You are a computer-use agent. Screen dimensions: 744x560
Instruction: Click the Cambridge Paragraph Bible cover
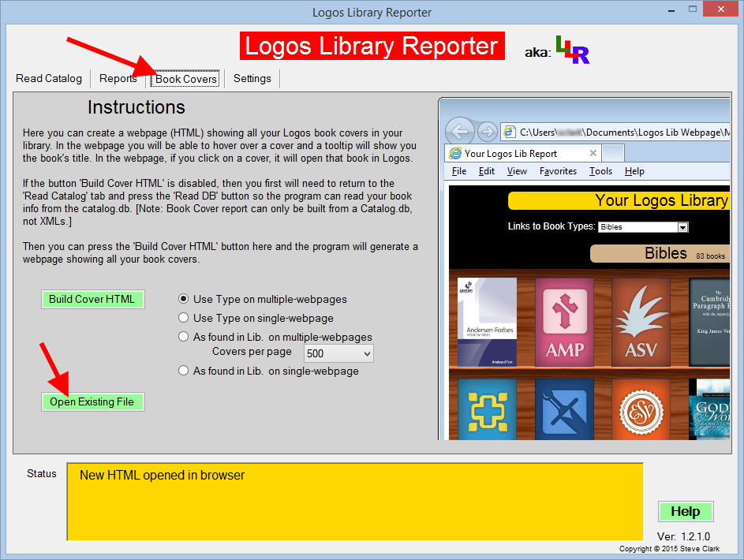pos(709,322)
